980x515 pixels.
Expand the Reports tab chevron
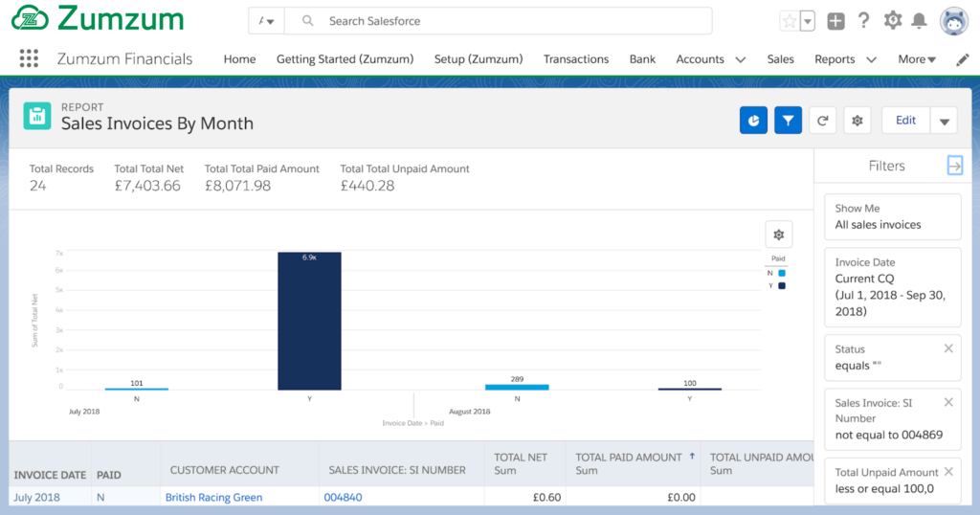(871, 59)
